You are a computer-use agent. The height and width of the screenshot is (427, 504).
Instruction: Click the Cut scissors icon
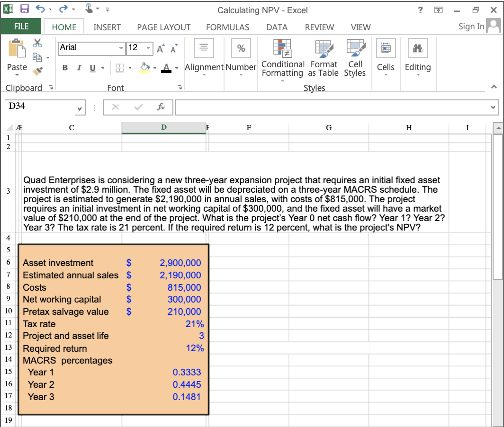pyautogui.click(x=38, y=42)
